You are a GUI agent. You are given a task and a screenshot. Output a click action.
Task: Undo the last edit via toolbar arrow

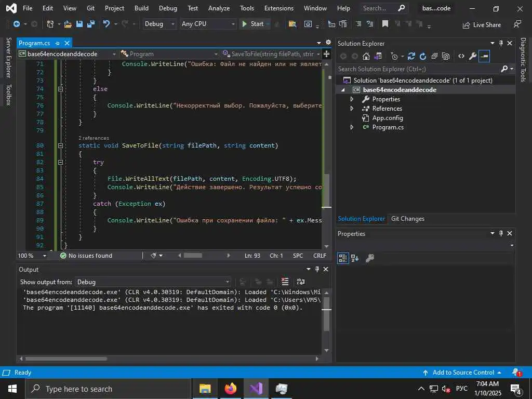pyautogui.click(x=107, y=24)
